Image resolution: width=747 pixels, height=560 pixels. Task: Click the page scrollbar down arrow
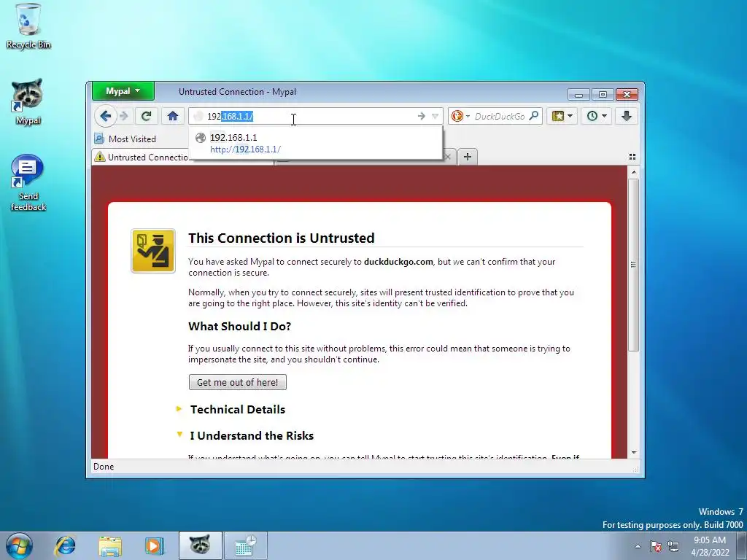(x=634, y=452)
